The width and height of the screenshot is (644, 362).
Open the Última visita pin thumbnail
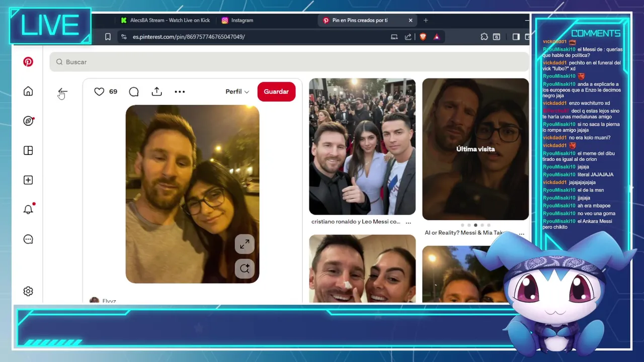pyautogui.click(x=475, y=149)
